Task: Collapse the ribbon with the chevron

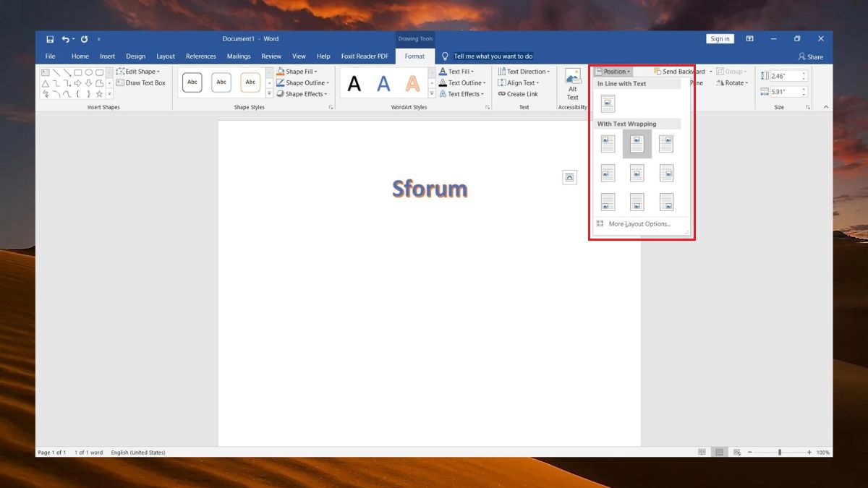Action: point(825,107)
